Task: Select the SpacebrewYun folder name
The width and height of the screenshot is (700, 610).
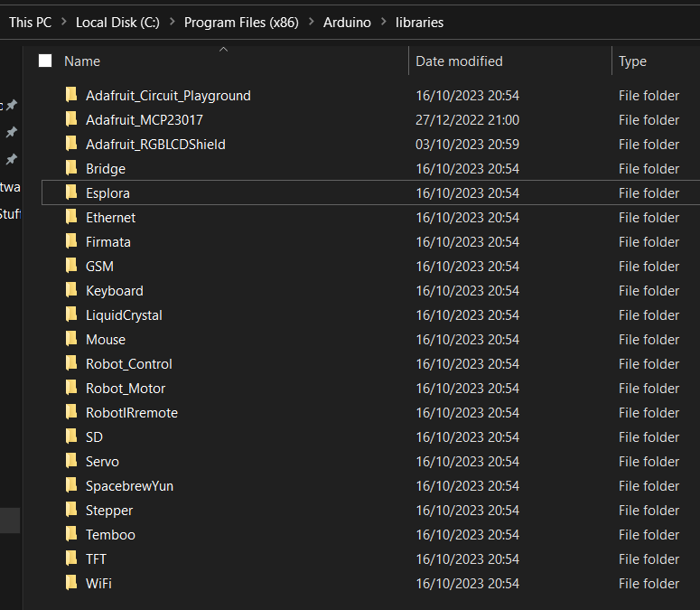Action: pos(129,486)
